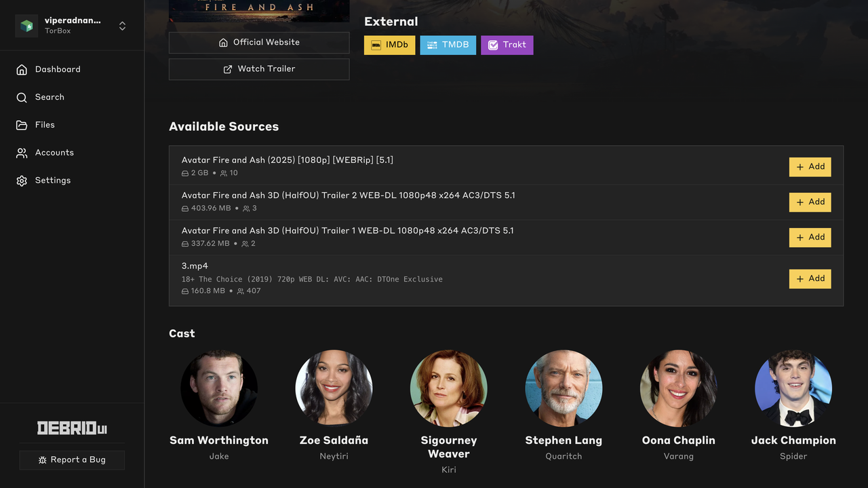Click the Sigourney Weaver name

(x=449, y=447)
